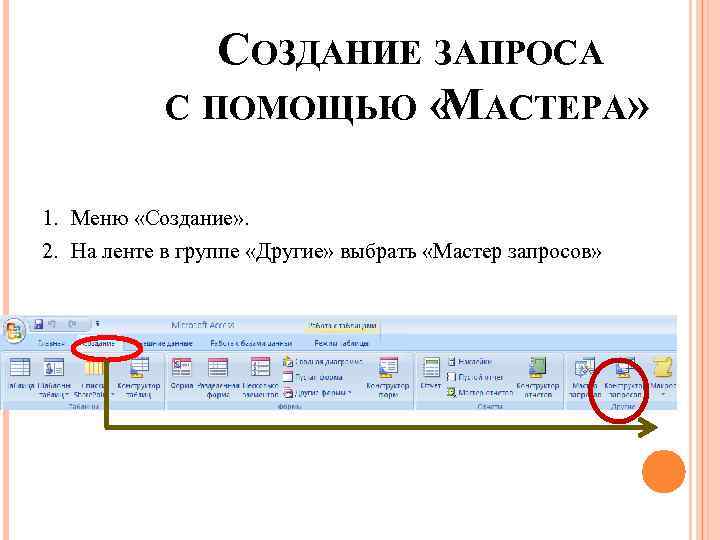This screenshot has width=720, height=540.
Task: Open the Другие формы dropdown
Action: click(x=318, y=393)
